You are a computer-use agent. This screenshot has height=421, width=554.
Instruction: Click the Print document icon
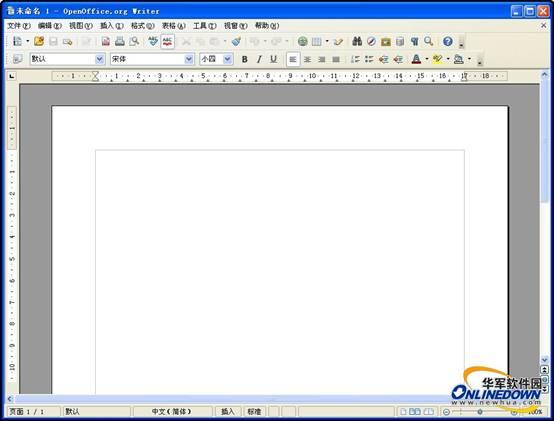click(x=120, y=41)
